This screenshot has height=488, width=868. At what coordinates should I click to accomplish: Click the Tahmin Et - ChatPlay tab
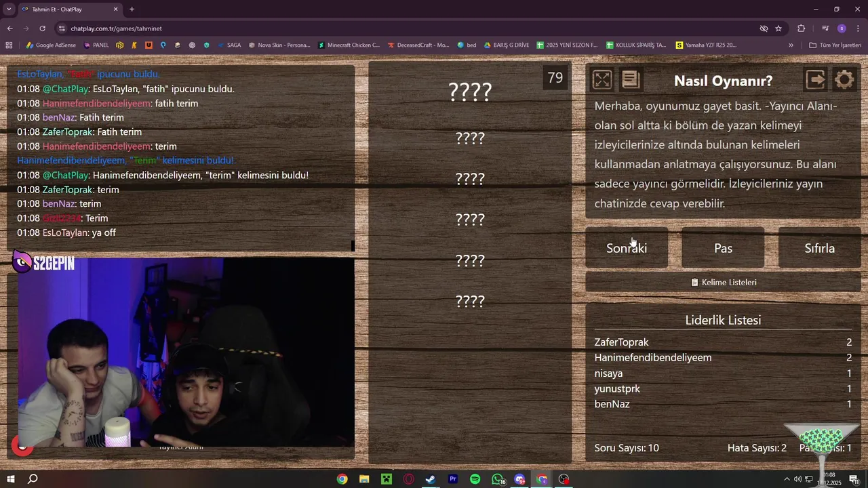(x=69, y=9)
